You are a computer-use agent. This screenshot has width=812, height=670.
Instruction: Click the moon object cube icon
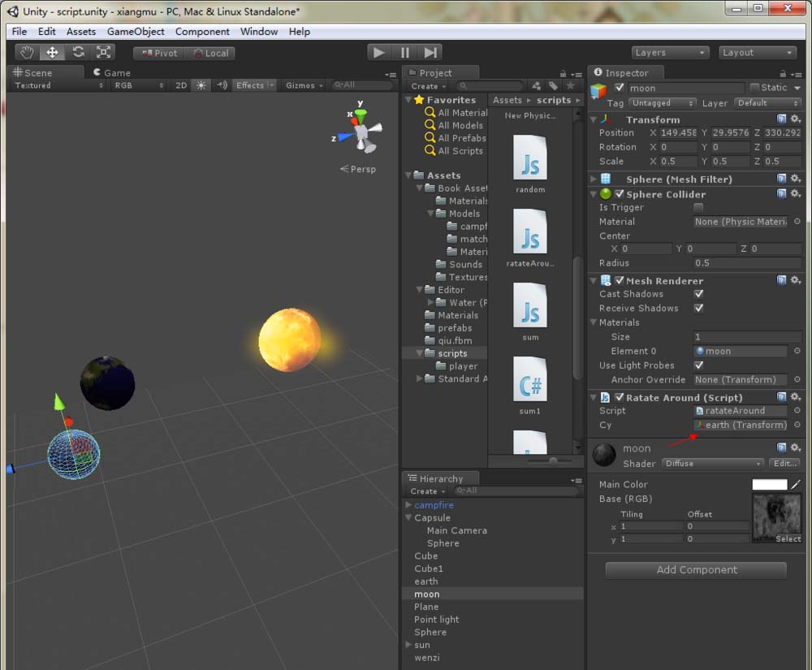[x=598, y=91]
